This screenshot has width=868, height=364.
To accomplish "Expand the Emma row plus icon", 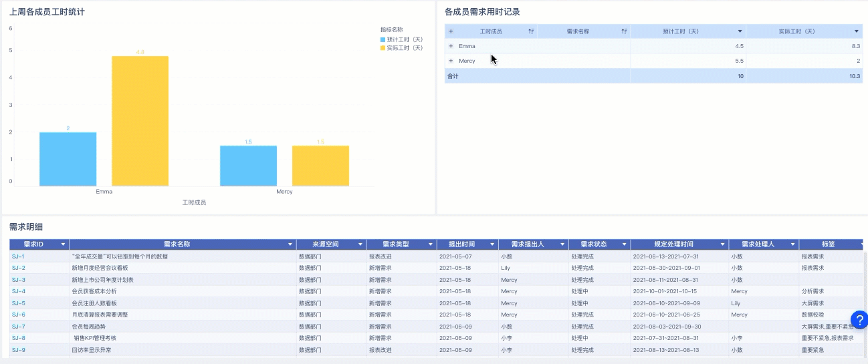I will (x=451, y=46).
